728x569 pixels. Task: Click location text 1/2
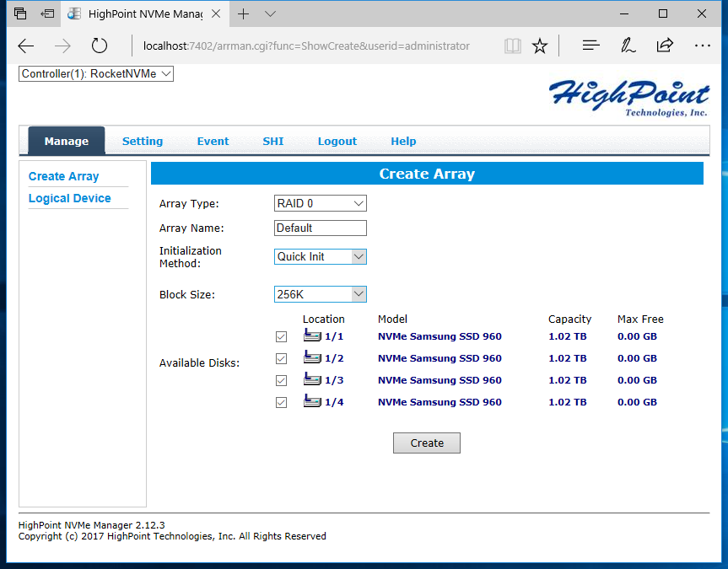click(x=334, y=358)
